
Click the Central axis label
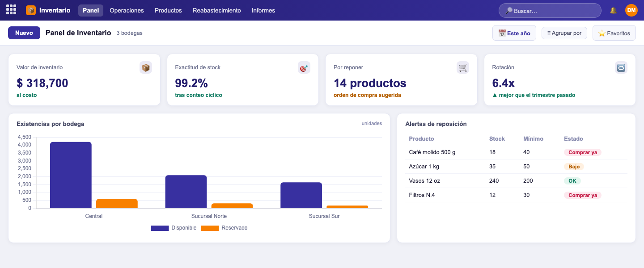click(94, 216)
